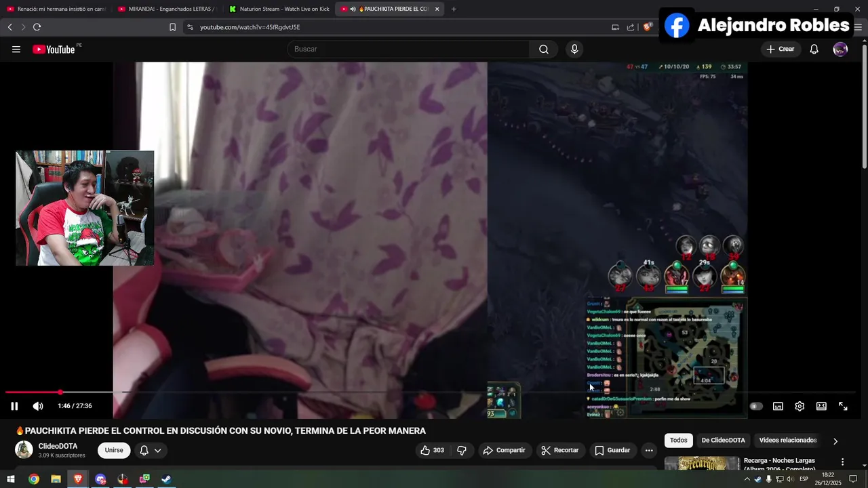Bookmark this page in the address bar
Screen dimensions: 868x488
pos(172,27)
